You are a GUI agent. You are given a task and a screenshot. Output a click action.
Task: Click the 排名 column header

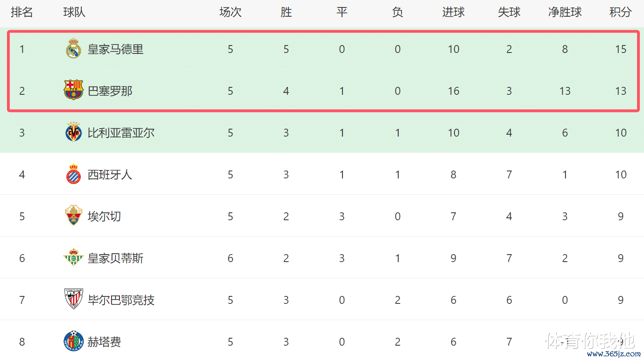pos(22,13)
